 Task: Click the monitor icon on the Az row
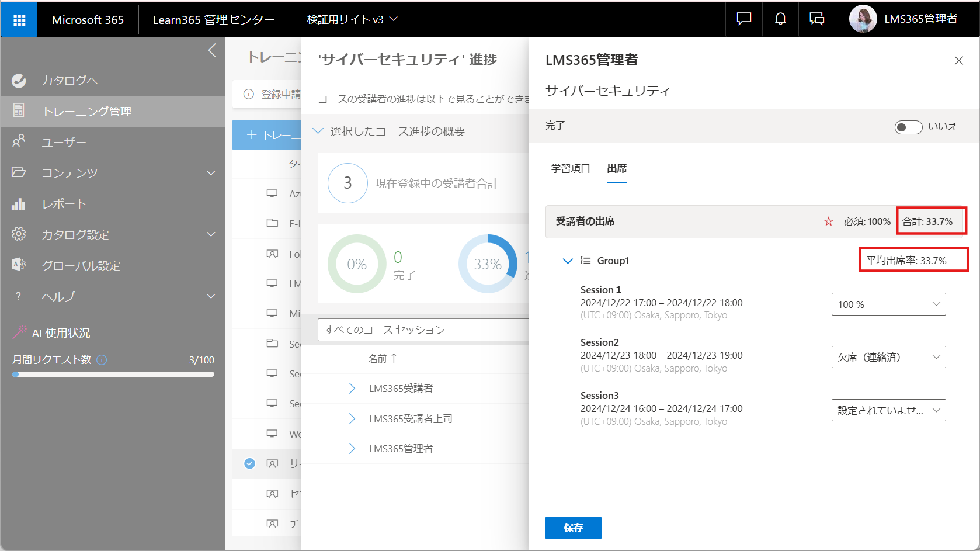(272, 193)
